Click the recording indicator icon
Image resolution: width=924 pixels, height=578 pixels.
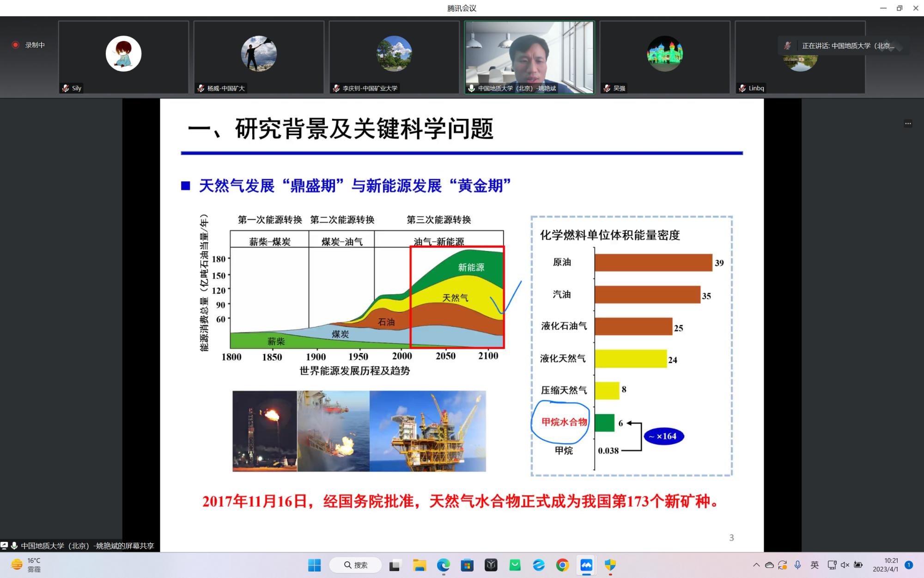click(x=15, y=45)
